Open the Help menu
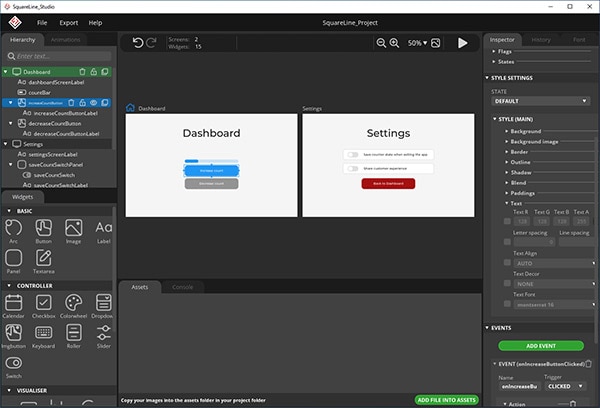The image size is (600, 408). [95, 23]
